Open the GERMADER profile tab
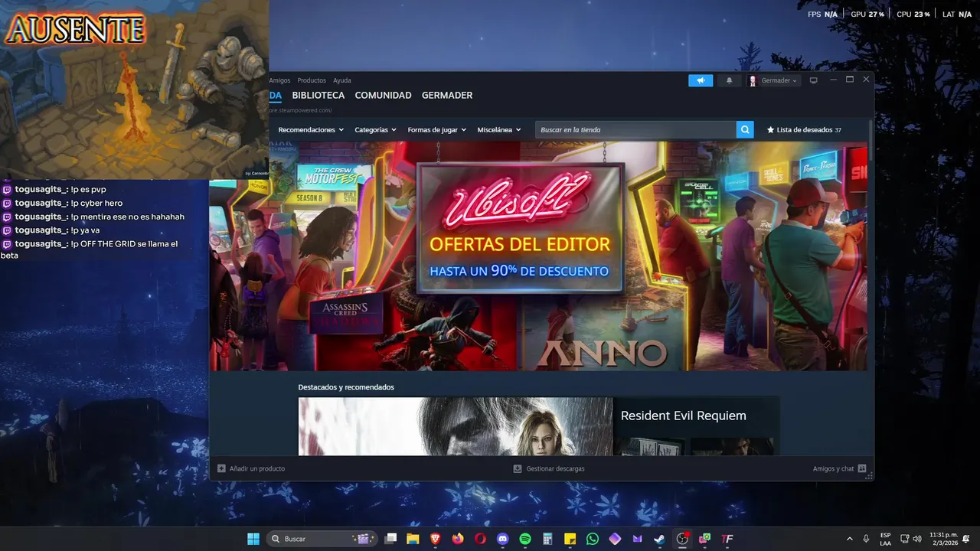980x551 pixels. point(447,96)
